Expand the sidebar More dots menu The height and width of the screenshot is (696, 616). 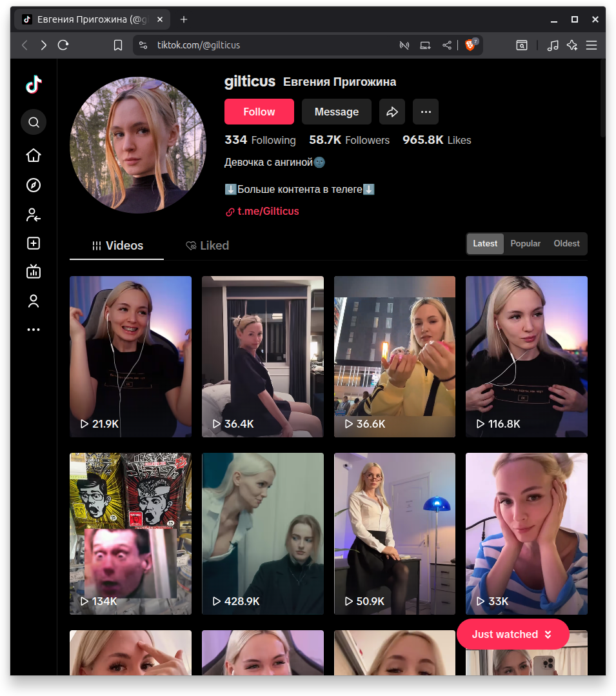(x=34, y=330)
